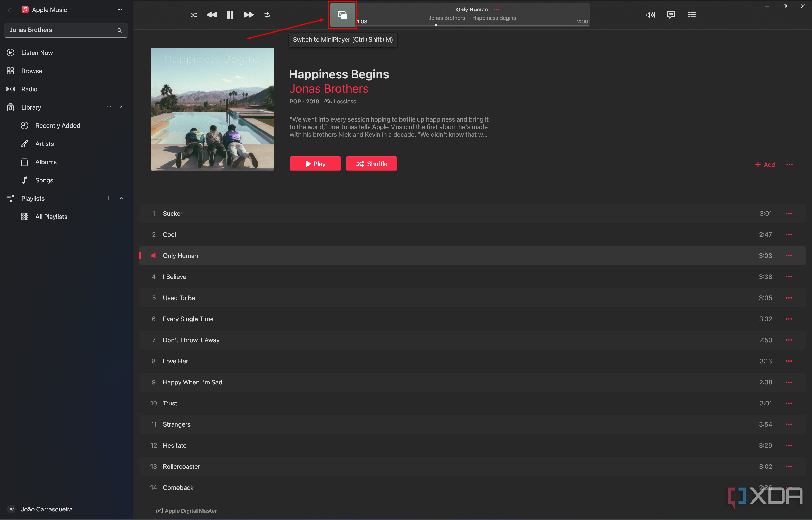This screenshot has height=520, width=812.
Task: Skip to the next track
Action: pyautogui.click(x=248, y=15)
